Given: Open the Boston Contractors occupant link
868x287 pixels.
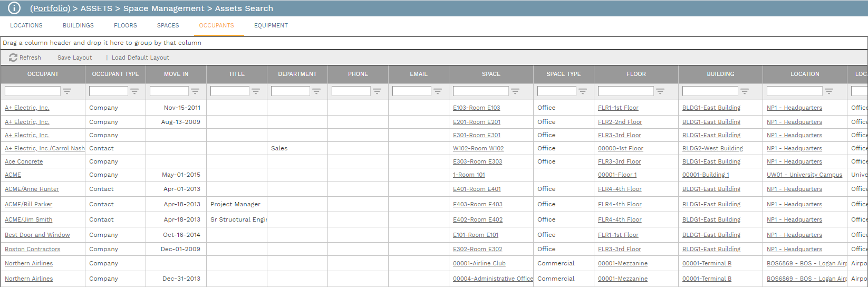Looking at the screenshot, I should (x=32, y=249).
